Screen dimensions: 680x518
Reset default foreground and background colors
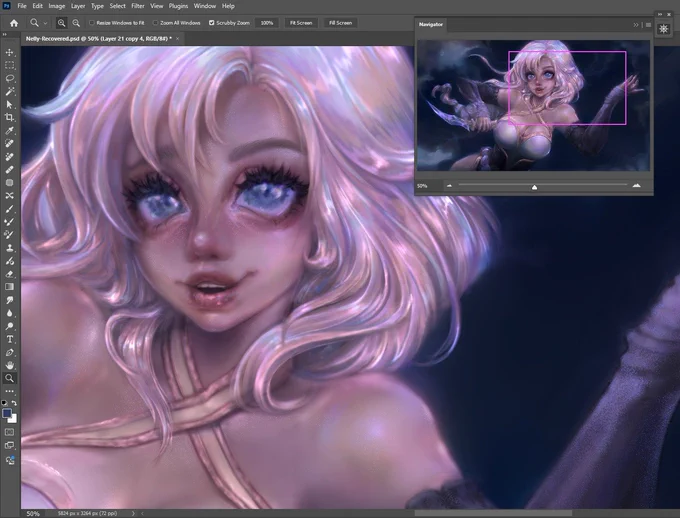(5, 403)
